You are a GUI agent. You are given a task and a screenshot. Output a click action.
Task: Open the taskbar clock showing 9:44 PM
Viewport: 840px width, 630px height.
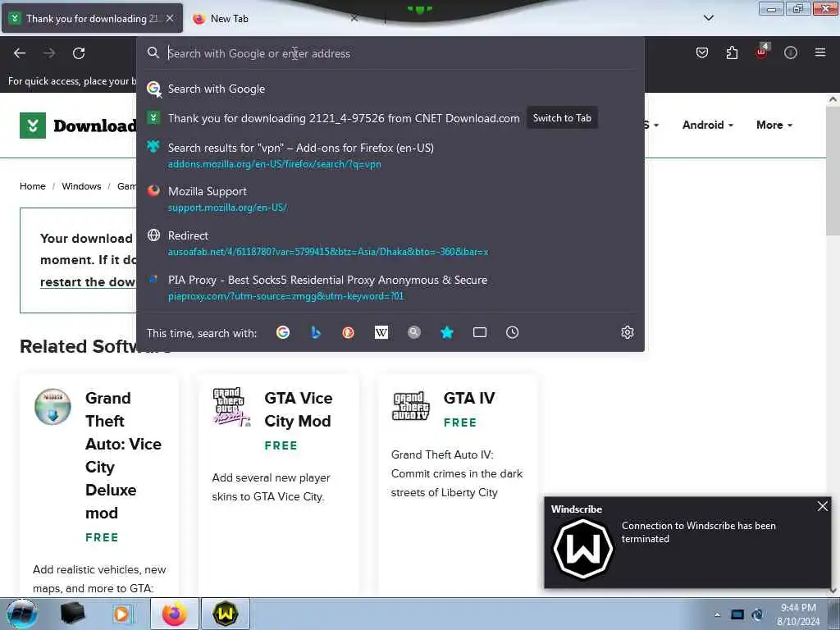[798, 614]
